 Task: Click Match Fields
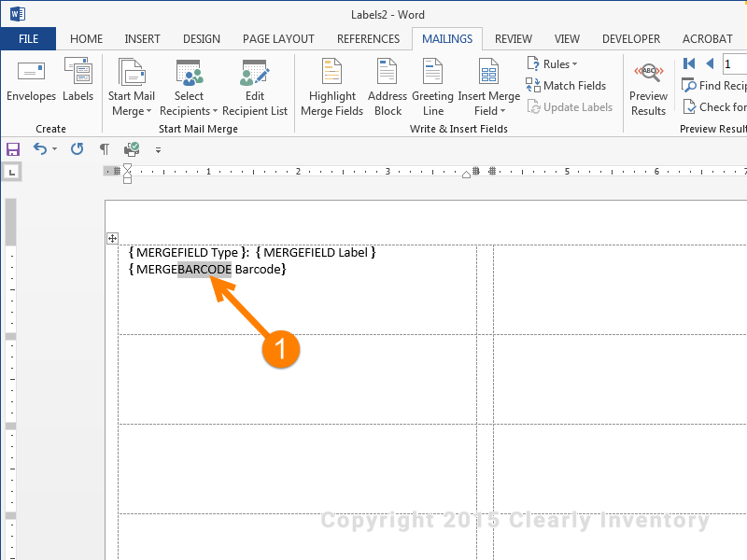click(566, 86)
